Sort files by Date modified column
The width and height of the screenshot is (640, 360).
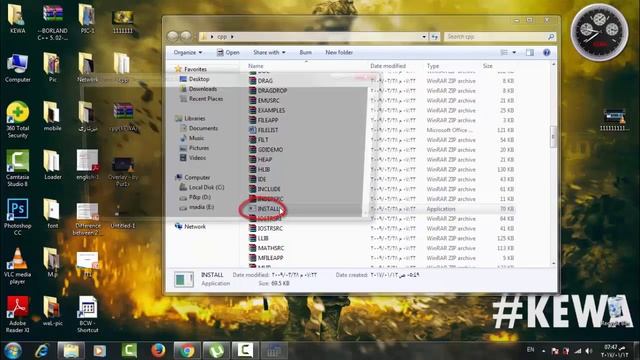coord(388,66)
